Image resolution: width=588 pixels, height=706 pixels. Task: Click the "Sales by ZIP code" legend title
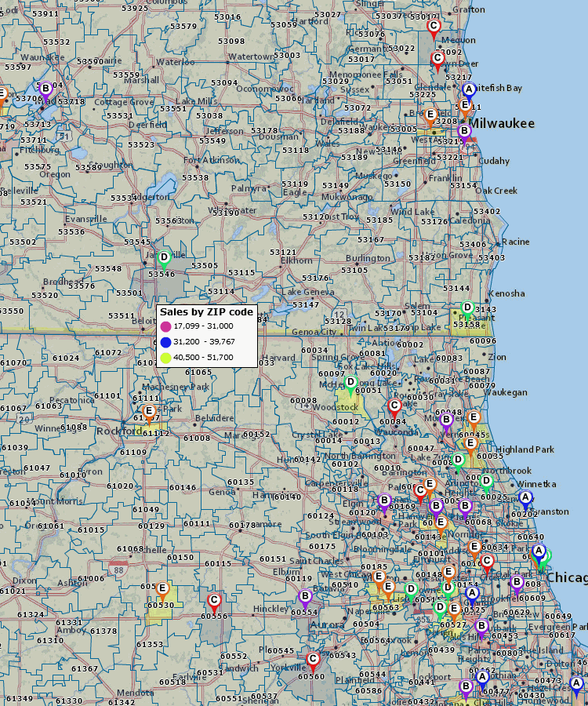[206, 311]
